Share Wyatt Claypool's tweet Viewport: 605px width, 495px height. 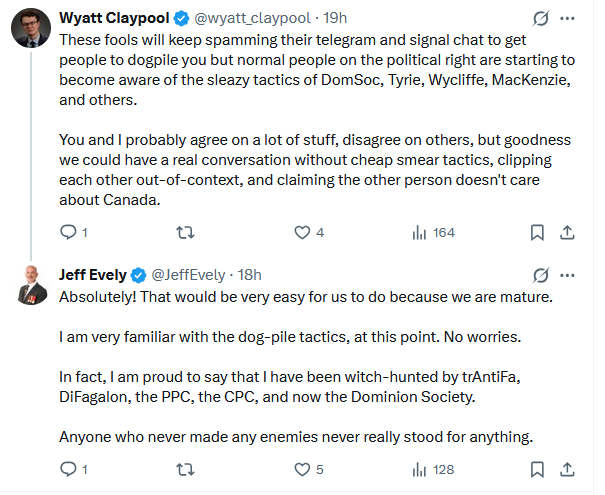(x=567, y=233)
